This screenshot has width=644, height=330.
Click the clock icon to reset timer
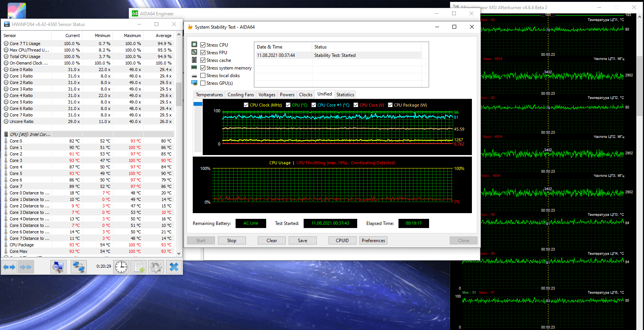pyautogui.click(x=121, y=267)
